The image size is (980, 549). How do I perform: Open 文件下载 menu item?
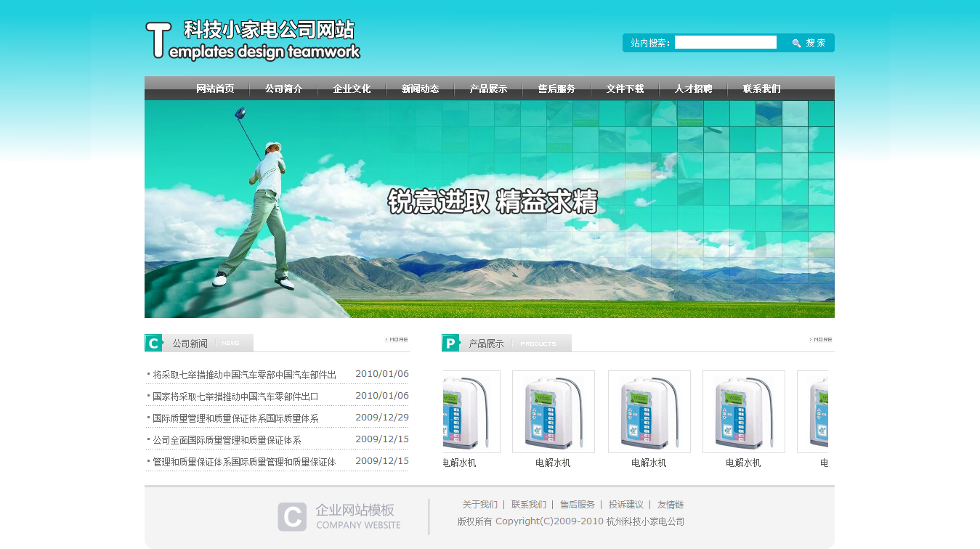[625, 89]
